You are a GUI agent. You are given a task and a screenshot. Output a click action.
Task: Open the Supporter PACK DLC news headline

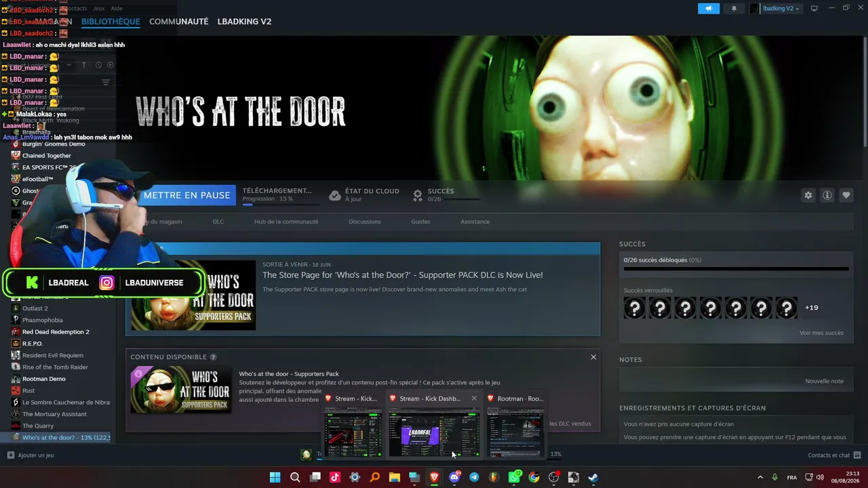[x=403, y=275]
